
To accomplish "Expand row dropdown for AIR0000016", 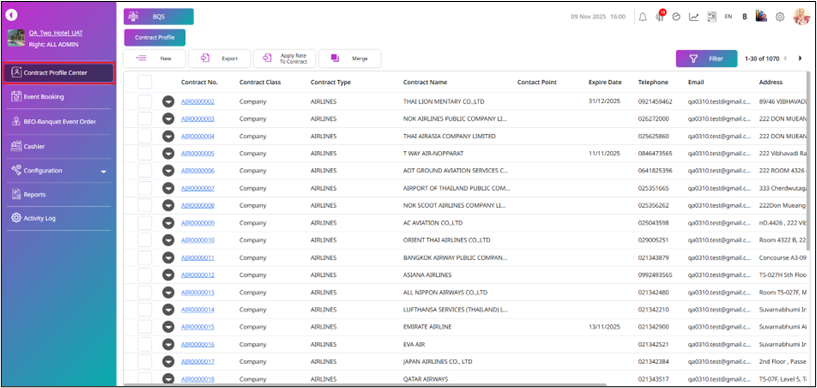I will click(168, 344).
